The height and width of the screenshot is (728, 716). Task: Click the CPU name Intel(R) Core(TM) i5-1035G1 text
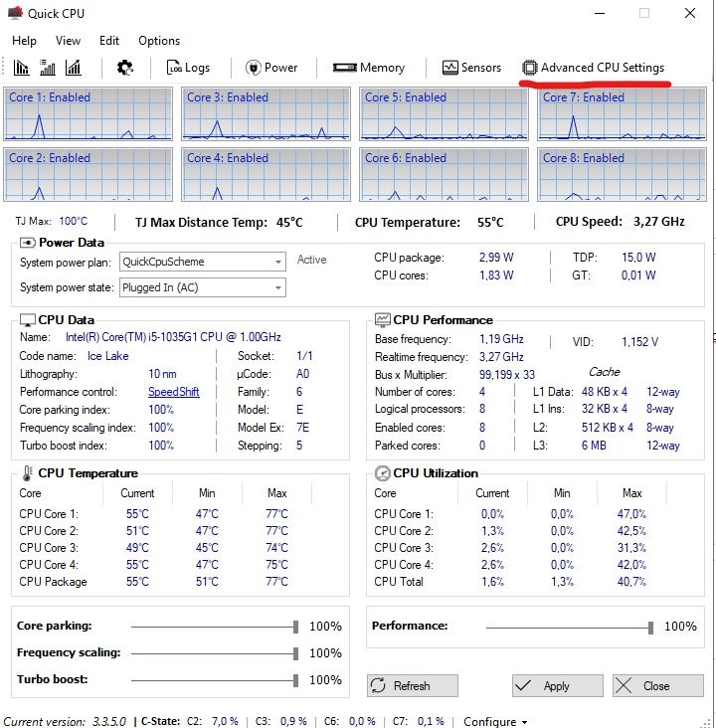pyautogui.click(x=173, y=337)
